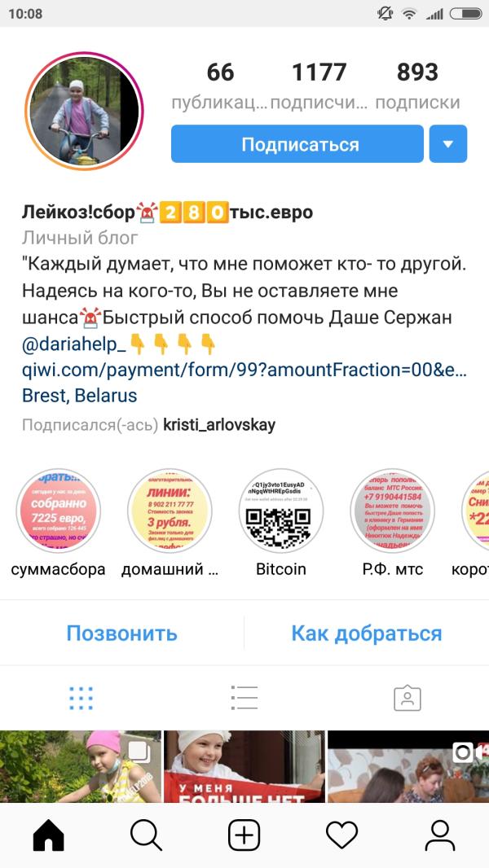Open the Р.Ф. мтс story highlight

point(393,511)
